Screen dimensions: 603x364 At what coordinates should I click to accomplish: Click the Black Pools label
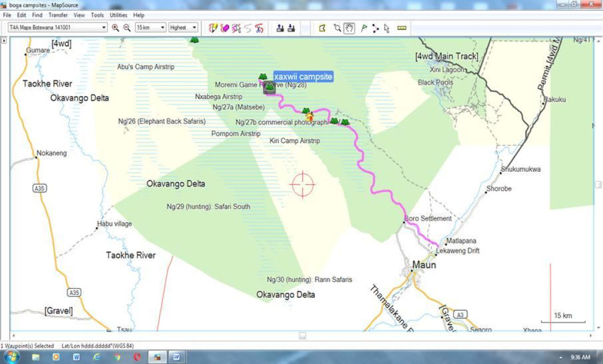(435, 82)
